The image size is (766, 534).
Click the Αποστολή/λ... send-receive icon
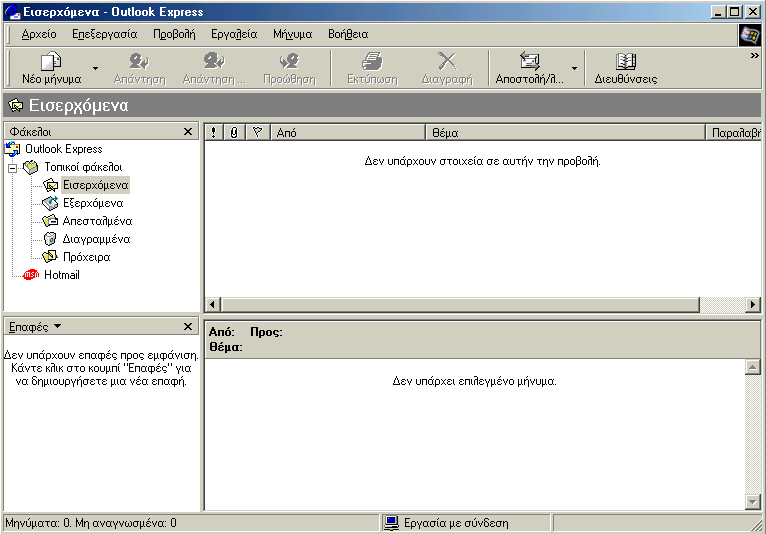click(530, 62)
